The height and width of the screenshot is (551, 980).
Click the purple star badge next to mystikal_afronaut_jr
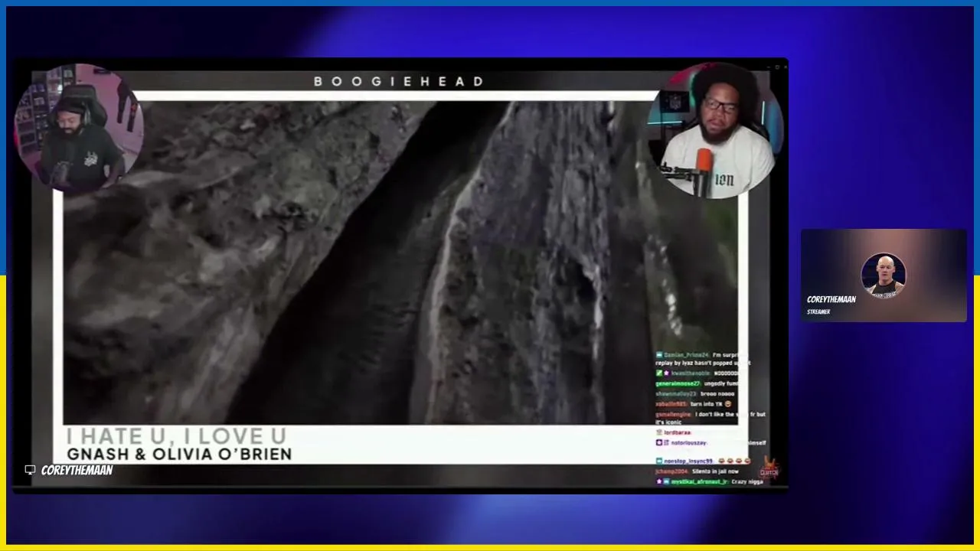[x=659, y=481]
